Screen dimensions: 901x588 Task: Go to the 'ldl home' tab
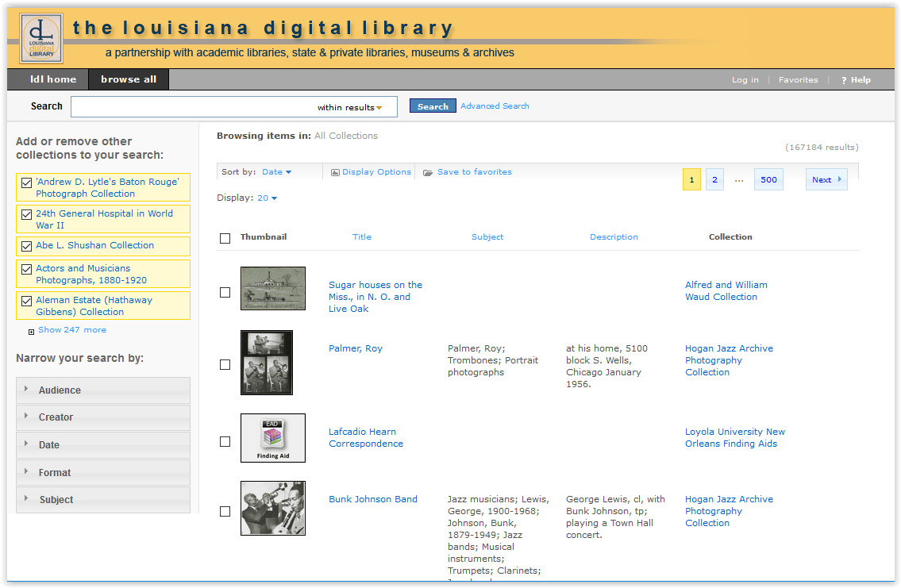pos(52,79)
